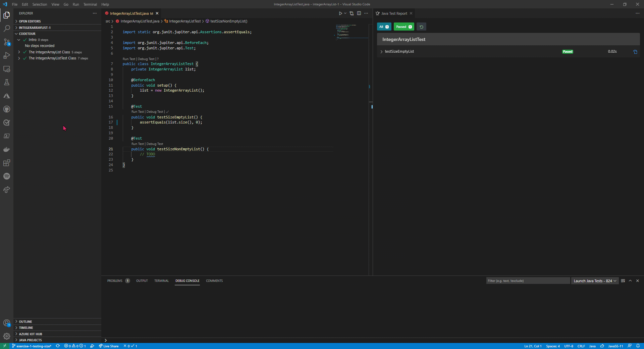644x349 pixels.
Task: Open the Spotify icon in activity bar
Action: [x=7, y=176]
